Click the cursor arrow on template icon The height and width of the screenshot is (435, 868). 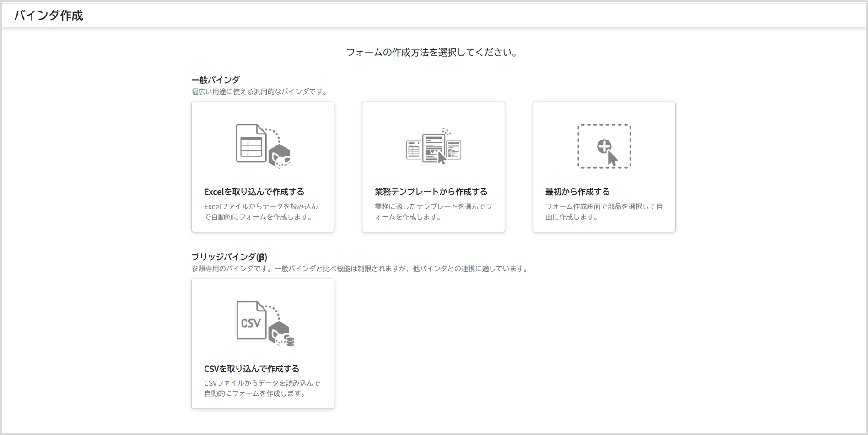click(442, 158)
